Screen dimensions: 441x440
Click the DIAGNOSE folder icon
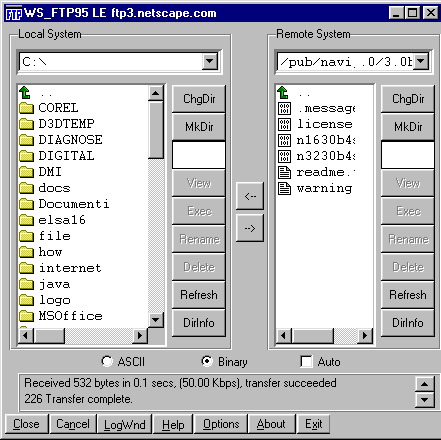26,140
